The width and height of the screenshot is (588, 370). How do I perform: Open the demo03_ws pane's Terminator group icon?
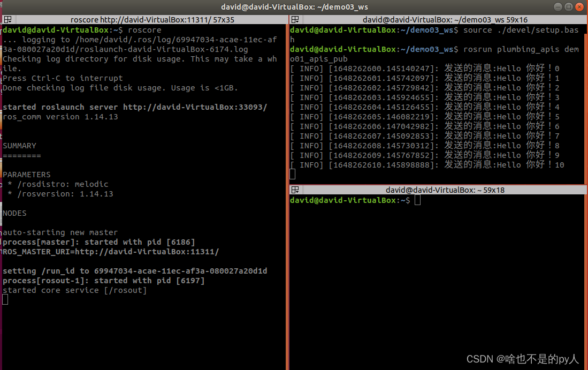pyautogui.click(x=295, y=19)
